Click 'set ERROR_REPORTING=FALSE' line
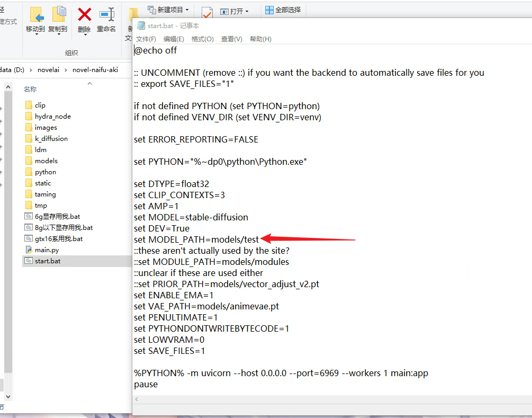 [196, 139]
